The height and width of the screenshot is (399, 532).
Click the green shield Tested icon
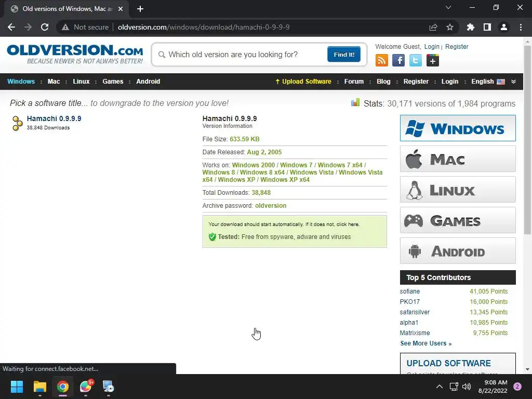tap(212, 237)
